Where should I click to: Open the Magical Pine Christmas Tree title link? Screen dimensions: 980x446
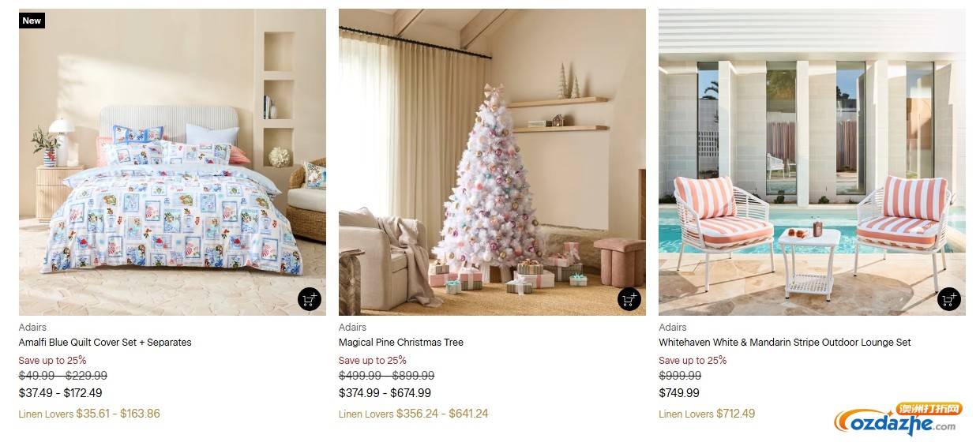click(x=401, y=343)
